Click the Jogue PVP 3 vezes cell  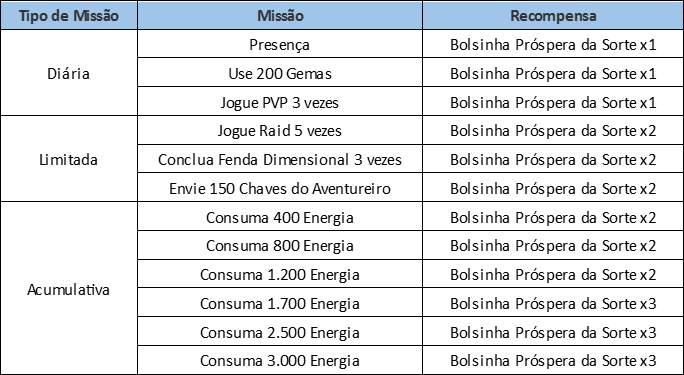point(280,102)
